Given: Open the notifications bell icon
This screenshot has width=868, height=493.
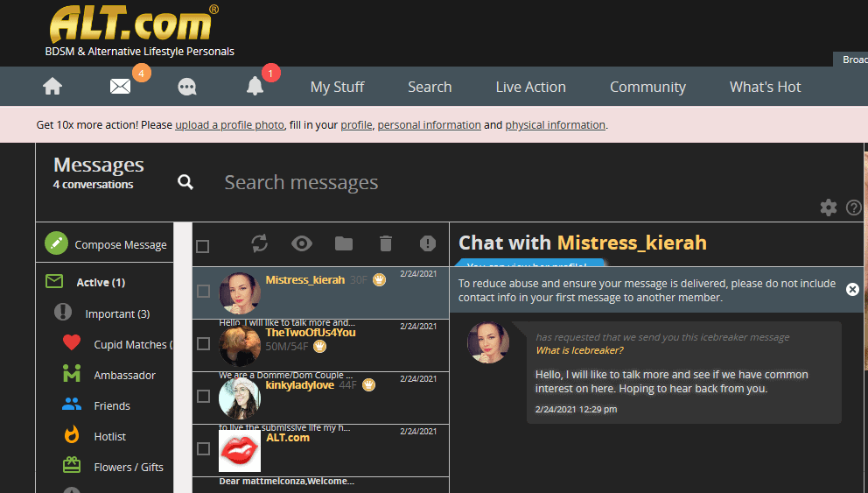Looking at the screenshot, I should (x=255, y=86).
